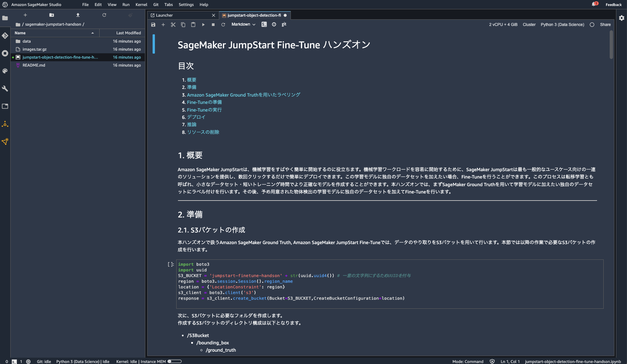Click the git diff toolbar button
The image size is (627, 364).
click(x=284, y=24)
